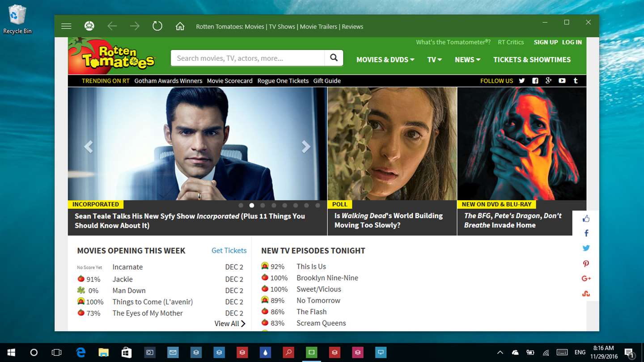Open The Flash TV entry
The width and height of the screenshot is (644, 362).
tap(312, 311)
